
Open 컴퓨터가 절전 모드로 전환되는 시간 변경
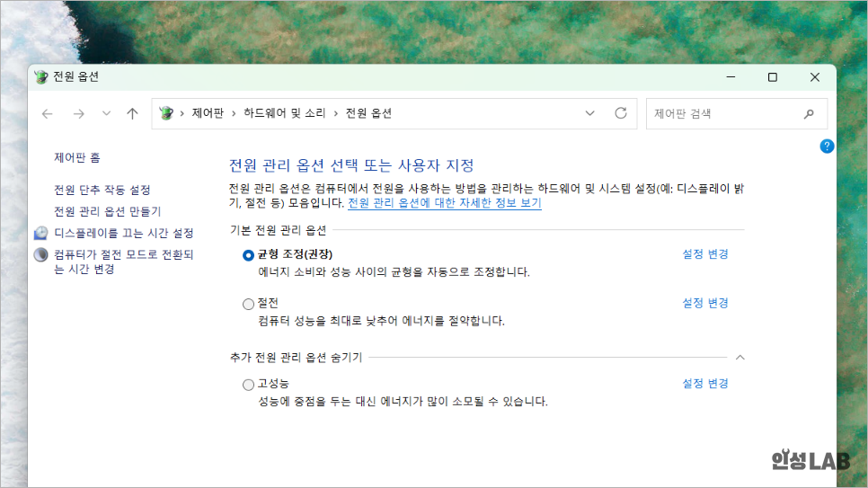(123, 262)
